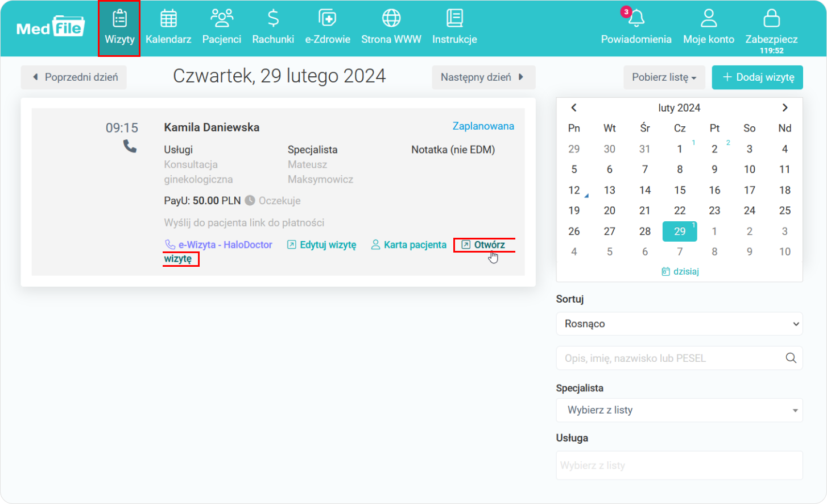Open Moje konto user icon

point(709,18)
